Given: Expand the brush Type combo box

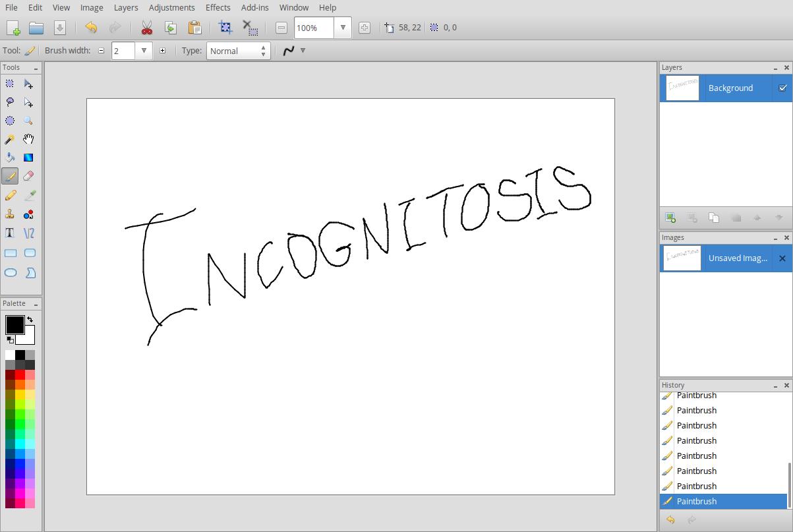Looking at the screenshot, I should (x=263, y=51).
